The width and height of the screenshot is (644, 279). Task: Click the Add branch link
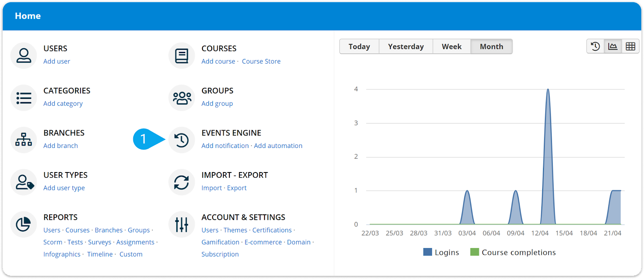pyautogui.click(x=61, y=146)
